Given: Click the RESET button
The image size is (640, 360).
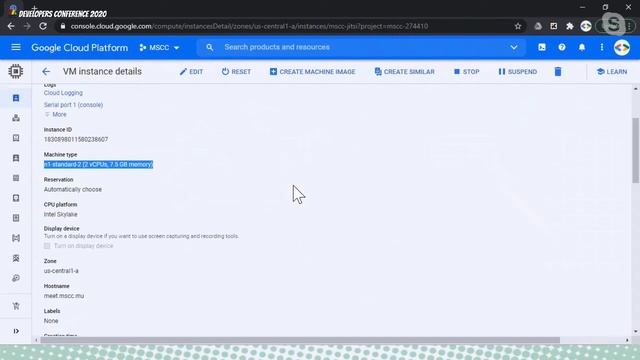Looking at the screenshot, I should point(236,72).
